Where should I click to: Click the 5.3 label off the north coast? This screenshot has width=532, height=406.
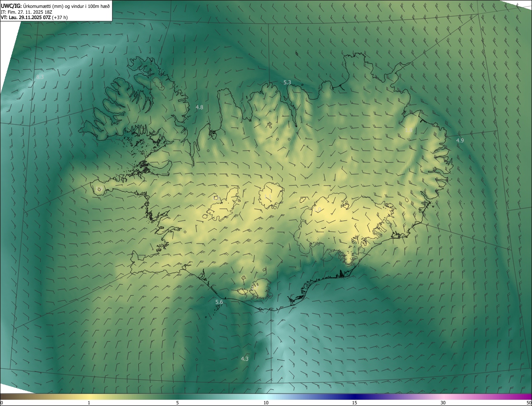pos(287,83)
